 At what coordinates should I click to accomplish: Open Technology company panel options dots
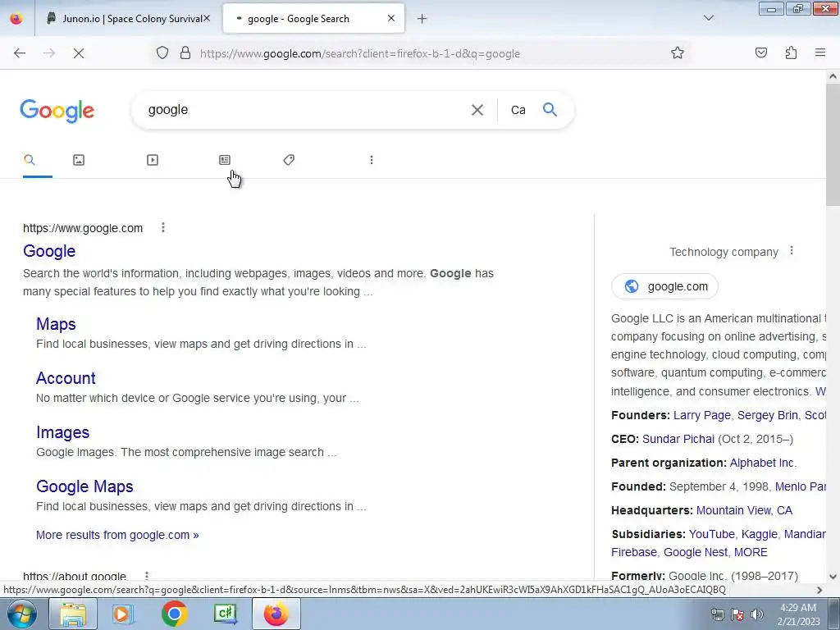(792, 251)
